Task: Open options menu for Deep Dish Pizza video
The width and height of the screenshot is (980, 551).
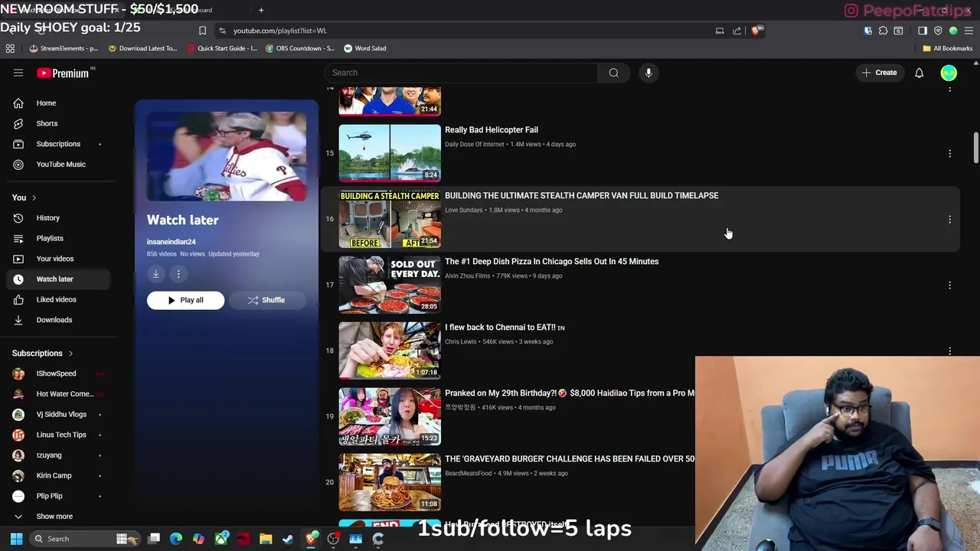Action: coord(949,285)
